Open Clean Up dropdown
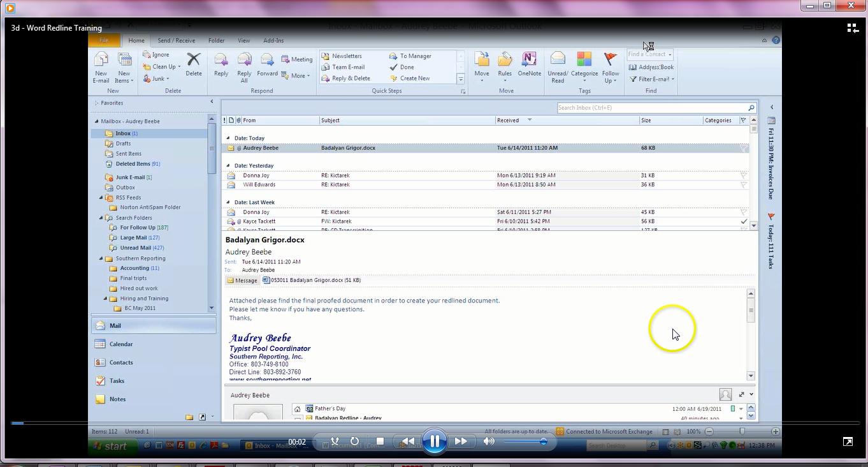 [162, 66]
